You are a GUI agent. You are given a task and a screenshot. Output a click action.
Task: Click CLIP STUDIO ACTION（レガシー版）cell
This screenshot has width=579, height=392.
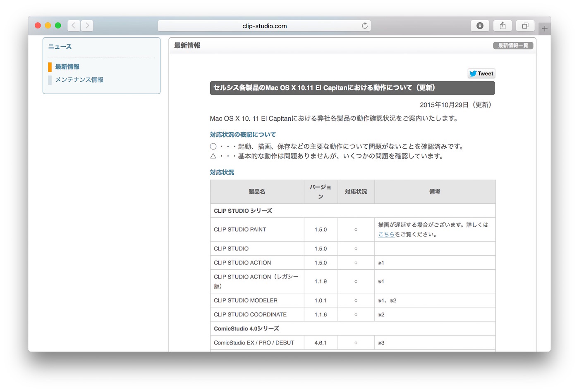point(257,281)
